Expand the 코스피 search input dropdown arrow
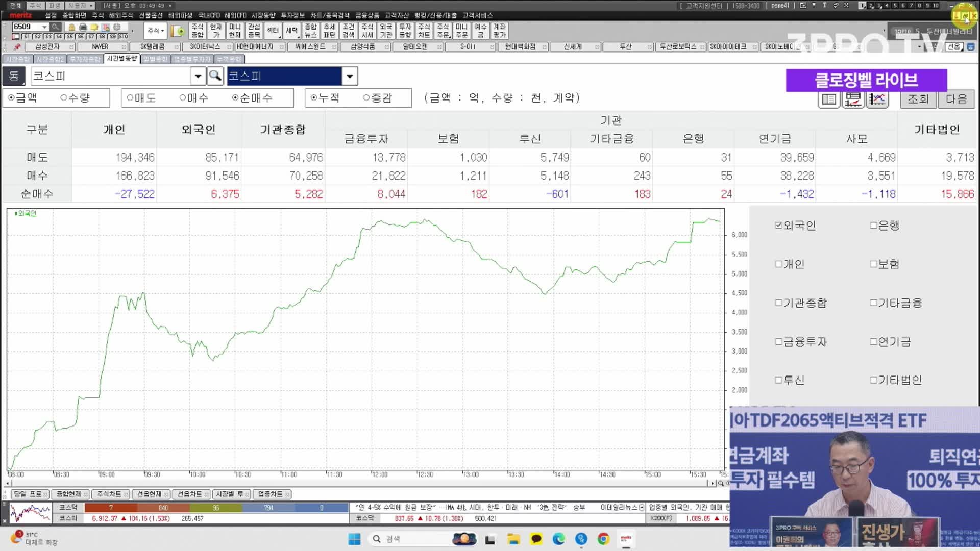 pos(198,77)
